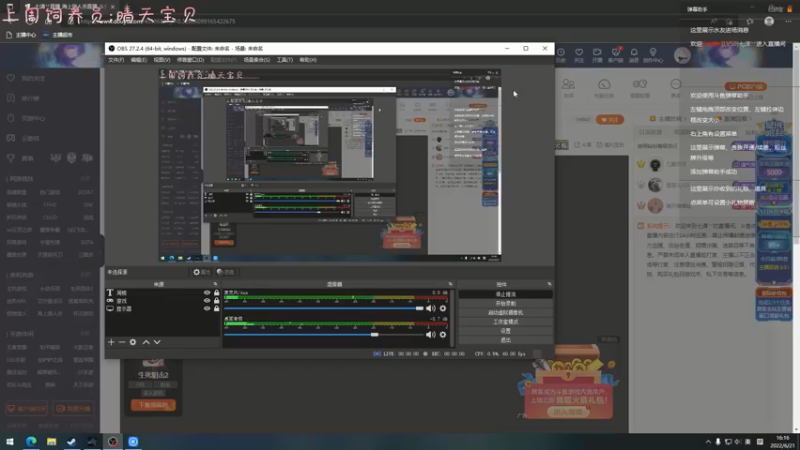Open the 场景集合(S) menu in OBS
Screen dimensions: 800x450
click(257, 60)
